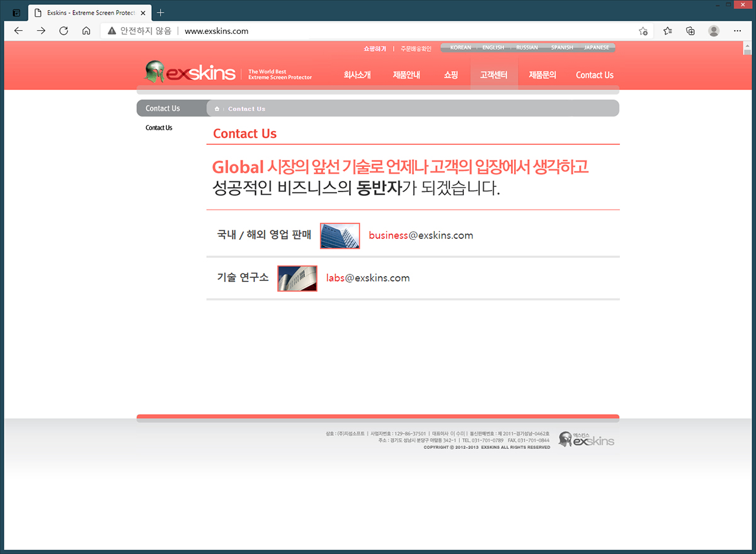Reload the current page

pyautogui.click(x=64, y=31)
